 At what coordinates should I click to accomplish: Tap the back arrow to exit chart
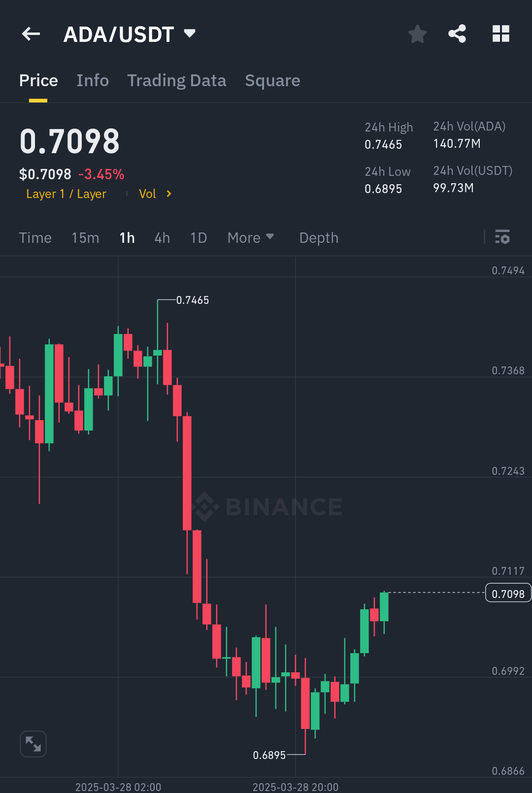[x=31, y=33]
